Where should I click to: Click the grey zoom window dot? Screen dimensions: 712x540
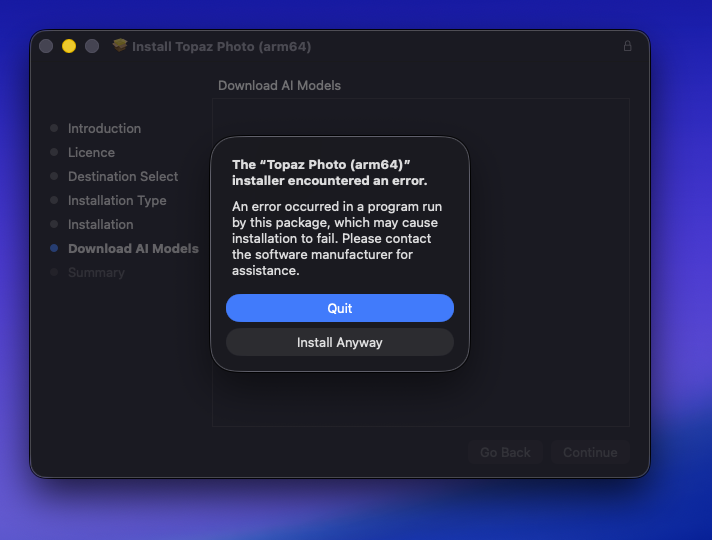click(x=92, y=46)
